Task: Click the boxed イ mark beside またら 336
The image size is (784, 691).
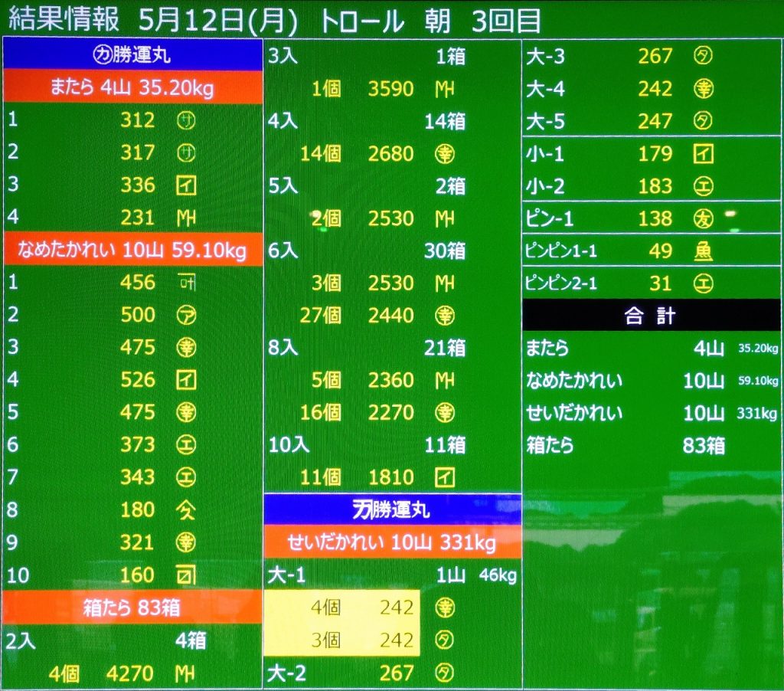Action: point(186,185)
